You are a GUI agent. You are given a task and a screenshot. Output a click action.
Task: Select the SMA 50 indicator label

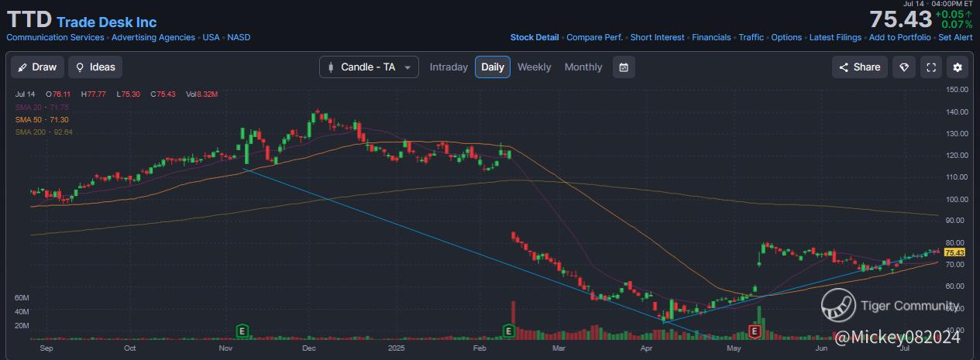click(x=42, y=119)
